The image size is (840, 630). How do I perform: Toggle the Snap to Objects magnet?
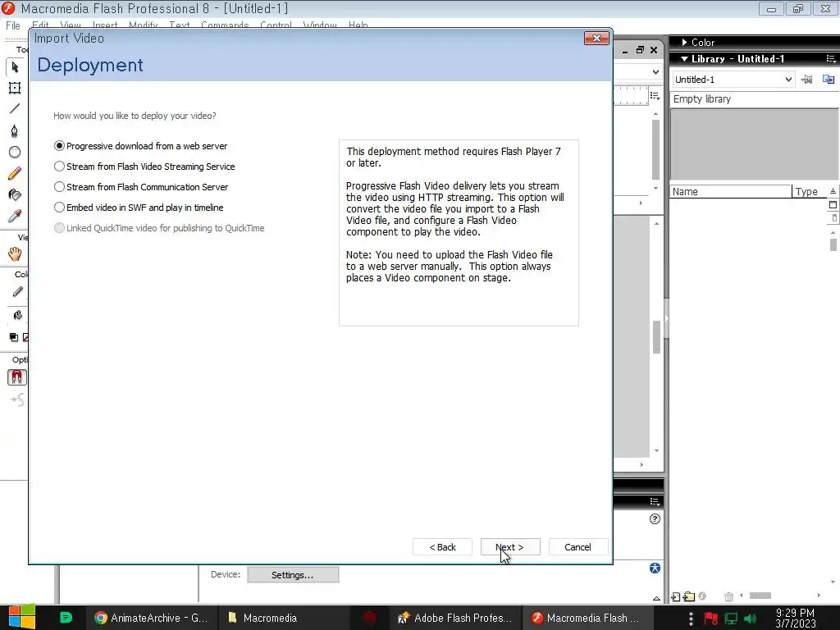[x=16, y=377]
